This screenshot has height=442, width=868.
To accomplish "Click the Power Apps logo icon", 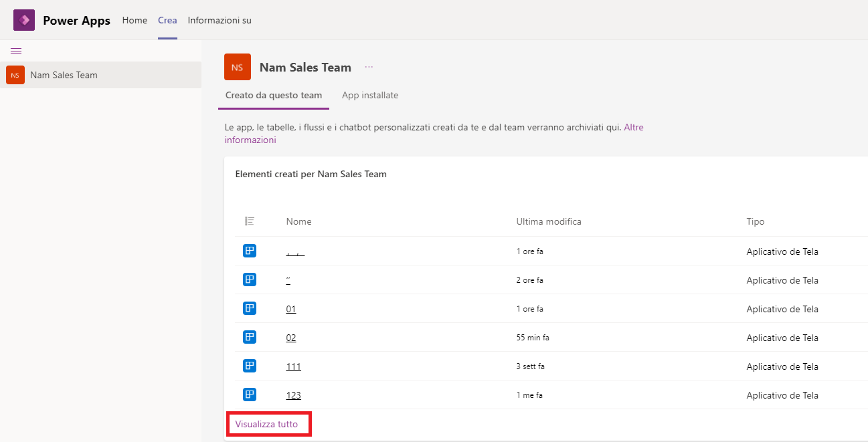I will point(24,20).
